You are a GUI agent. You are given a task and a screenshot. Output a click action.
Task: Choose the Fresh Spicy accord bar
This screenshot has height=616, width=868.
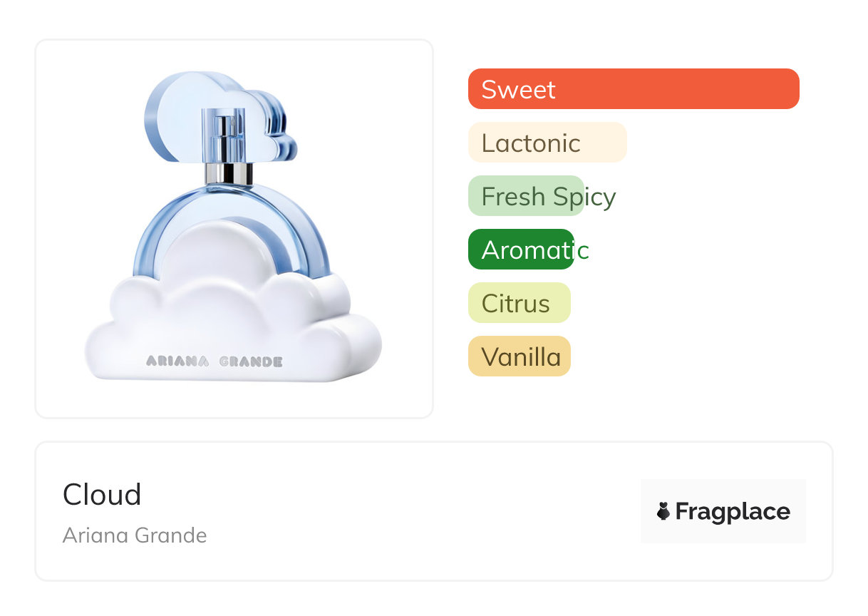pyautogui.click(x=527, y=196)
